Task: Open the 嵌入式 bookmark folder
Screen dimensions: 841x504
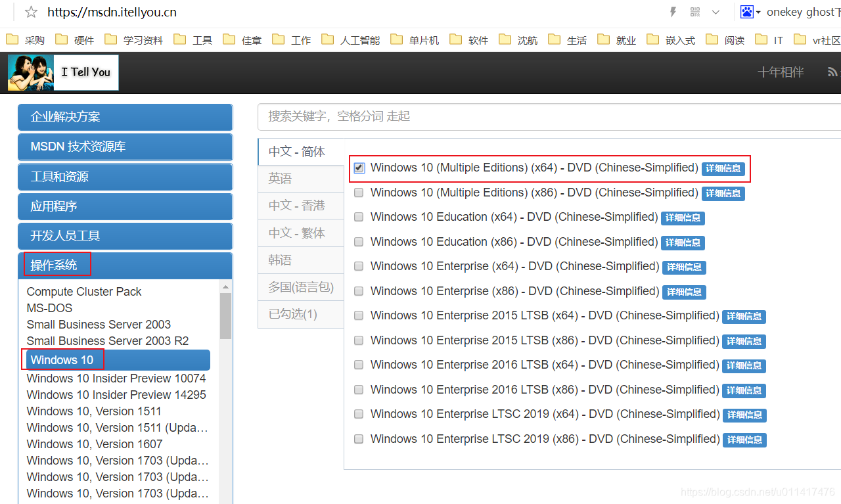Action: 671,40
